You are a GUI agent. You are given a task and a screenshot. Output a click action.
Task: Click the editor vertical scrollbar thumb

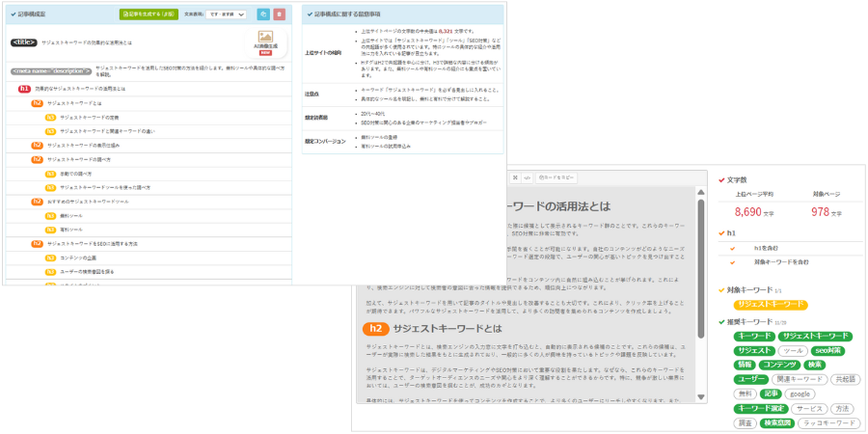coord(701,268)
